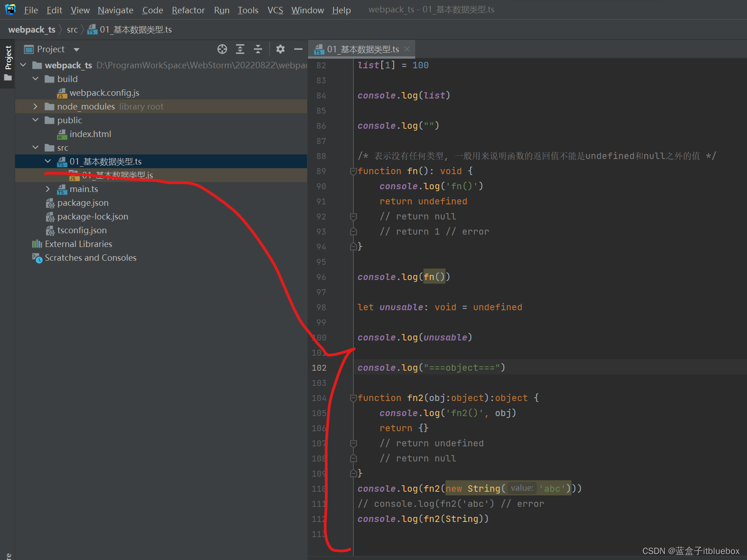The height and width of the screenshot is (560, 747).
Task: Click the value: parameter hint on line 110
Action: coord(522,488)
